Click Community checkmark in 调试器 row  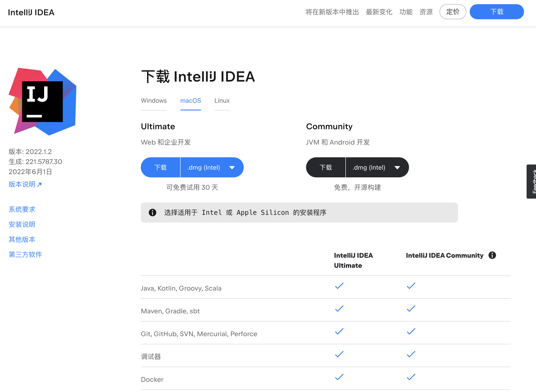411,354
